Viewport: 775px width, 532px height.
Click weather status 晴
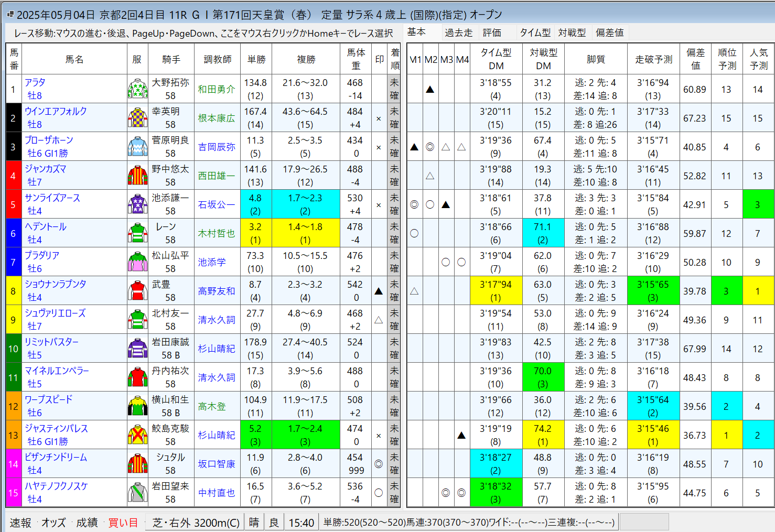[x=254, y=523]
